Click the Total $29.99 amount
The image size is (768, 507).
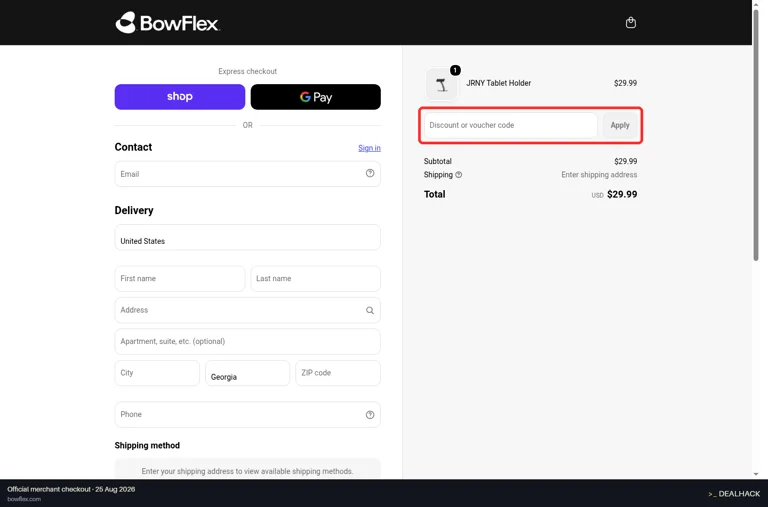[622, 194]
